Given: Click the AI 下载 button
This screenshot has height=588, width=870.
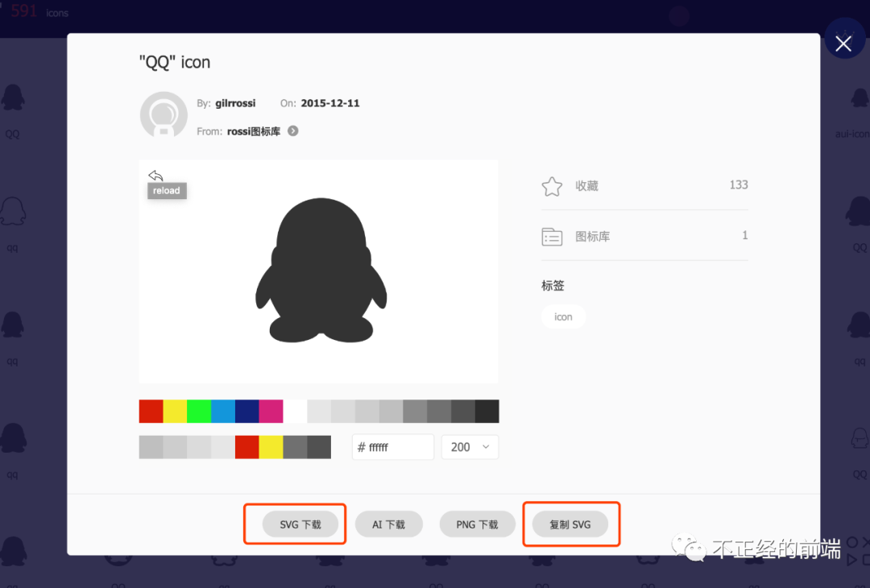Looking at the screenshot, I should pos(388,524).
